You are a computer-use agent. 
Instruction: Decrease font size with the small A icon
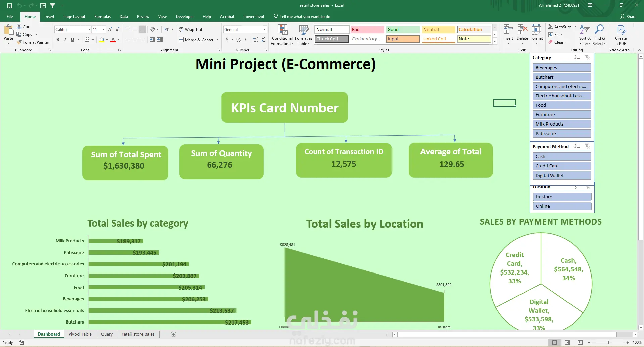(x=117, y=30)
